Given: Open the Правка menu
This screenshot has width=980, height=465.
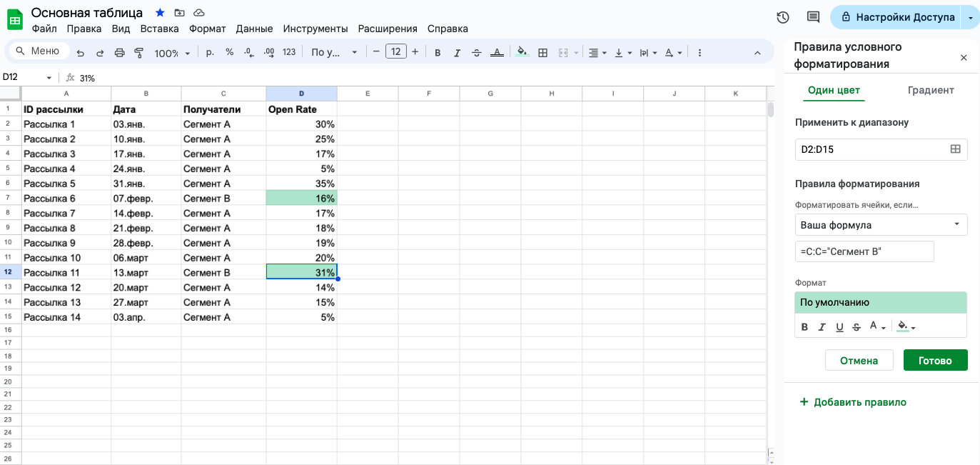Looking at the screenshot, I should point(84,29).
